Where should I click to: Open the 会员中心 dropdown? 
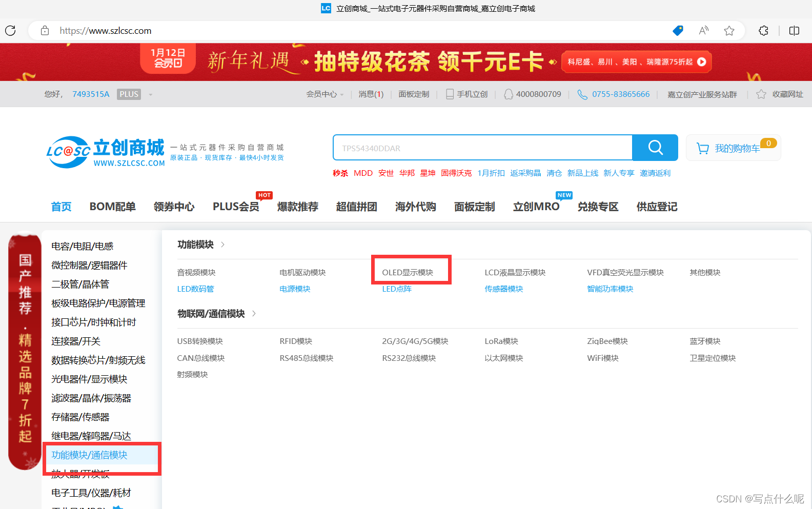click(325, 94)
